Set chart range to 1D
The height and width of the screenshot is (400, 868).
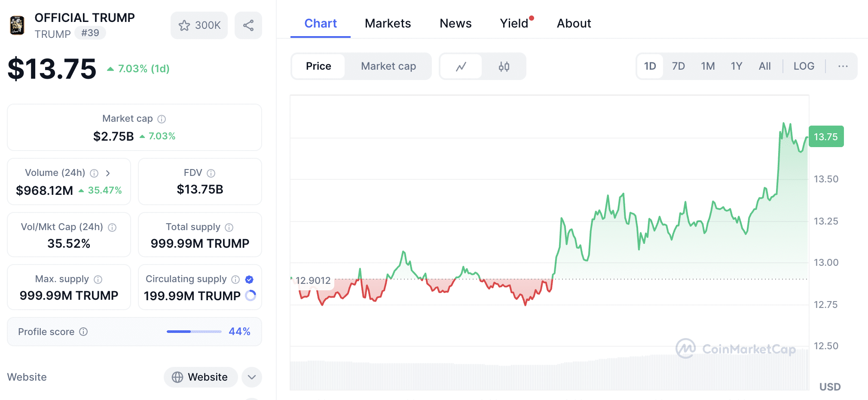click(x=650, y=66)
